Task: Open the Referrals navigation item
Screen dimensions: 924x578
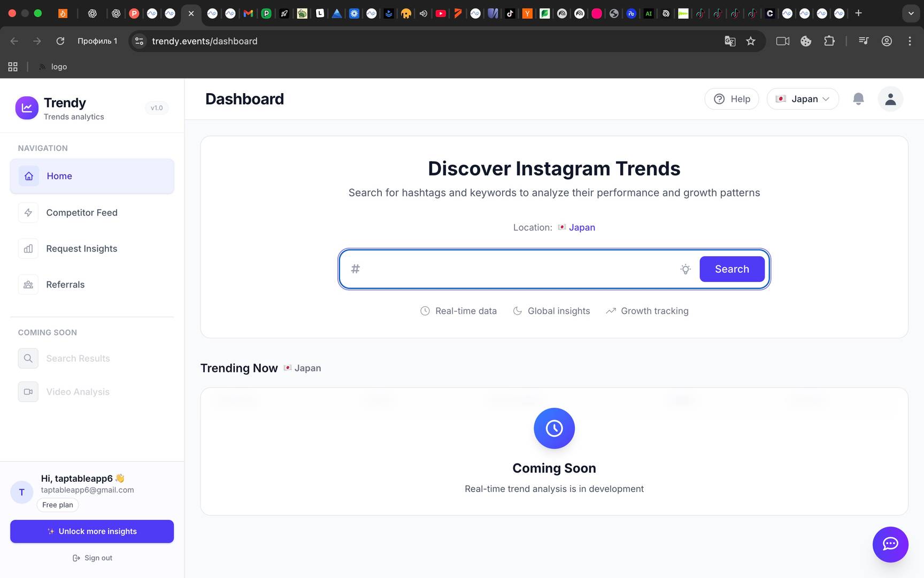Action: pos(65,285)
